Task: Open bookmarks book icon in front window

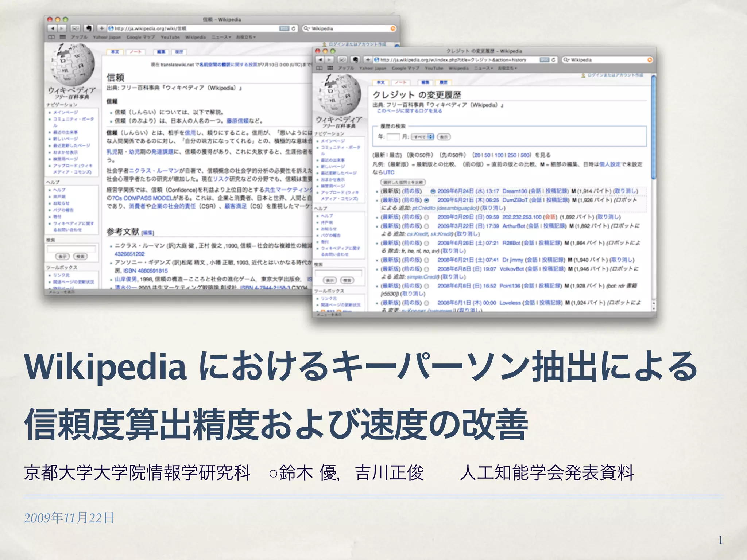Action: click(x=319, y=68)
